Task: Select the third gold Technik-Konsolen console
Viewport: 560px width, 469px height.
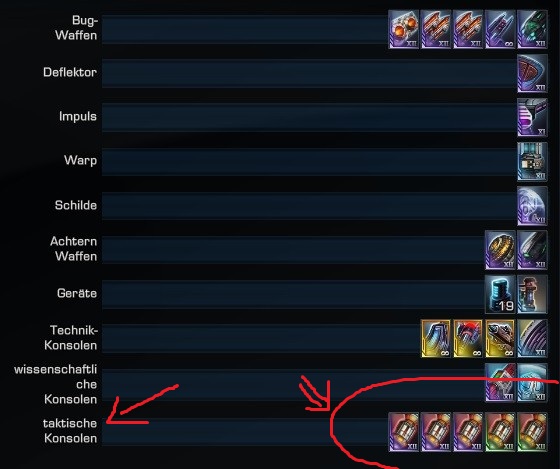Action: 500,338
